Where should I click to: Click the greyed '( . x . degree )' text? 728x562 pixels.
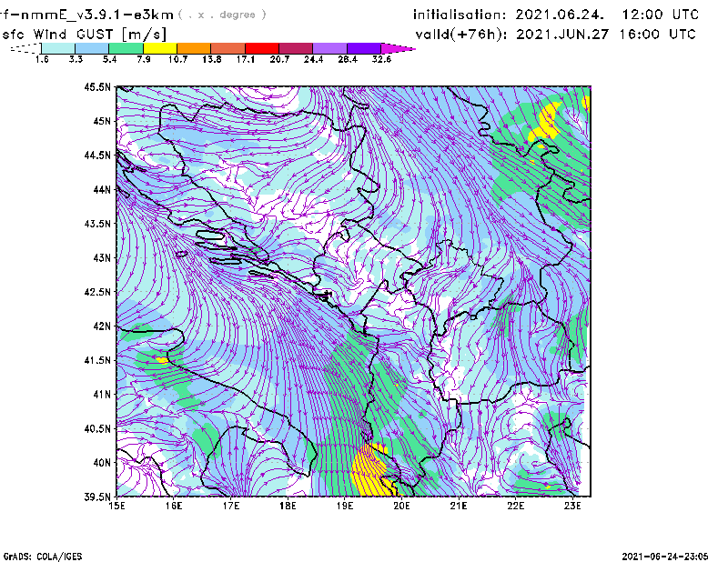coord(222,15)
